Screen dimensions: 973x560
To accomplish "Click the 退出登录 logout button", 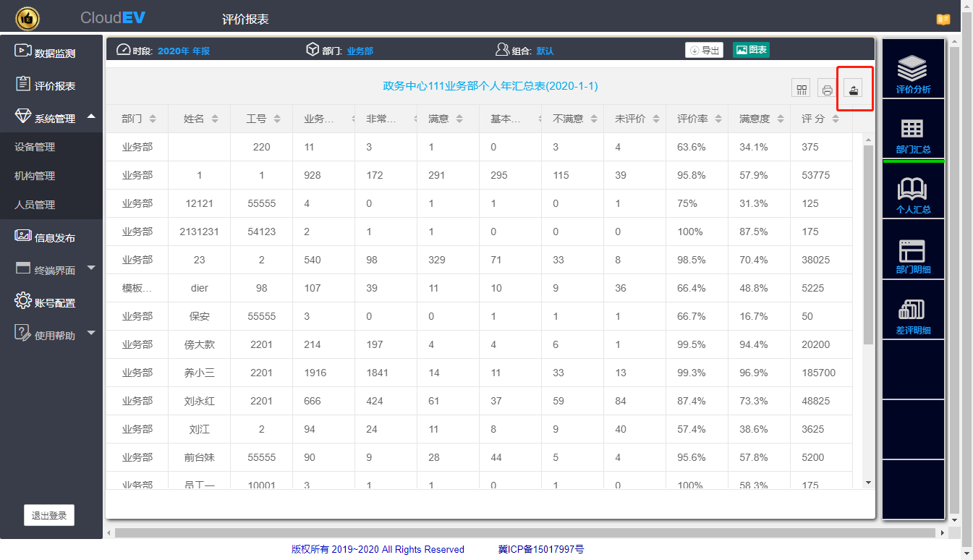I will [49, 515].
